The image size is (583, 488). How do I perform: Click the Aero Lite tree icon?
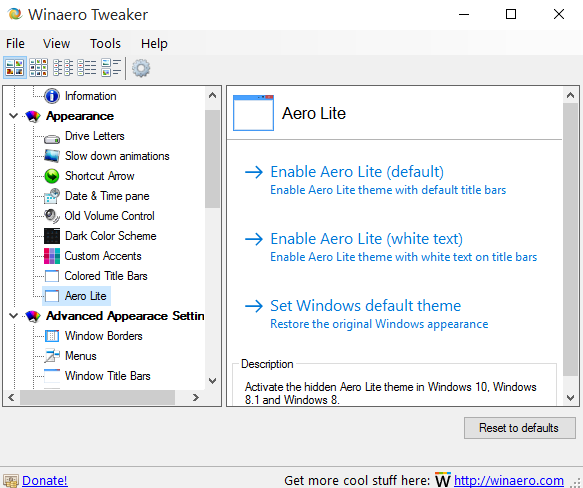pos(52,296)
